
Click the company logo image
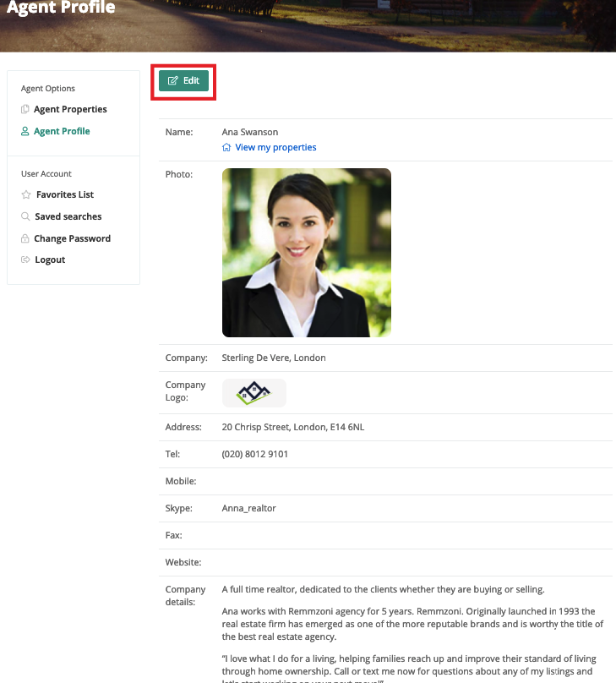coord(253,393)
